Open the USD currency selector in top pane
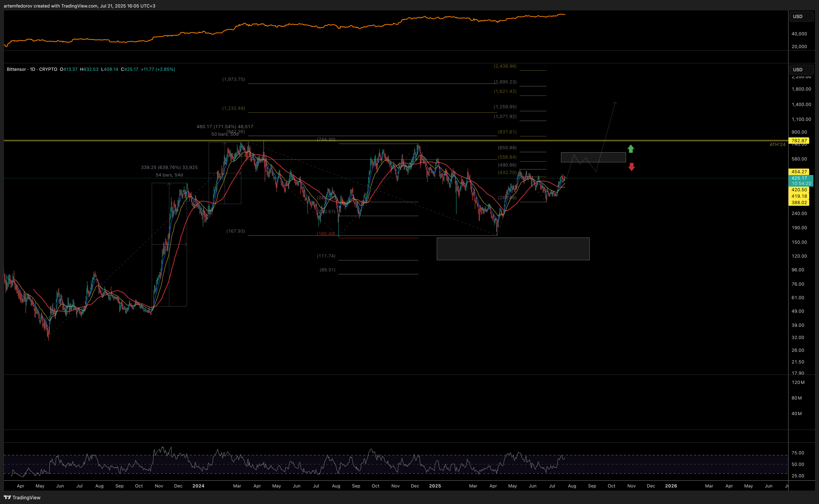 801,16
